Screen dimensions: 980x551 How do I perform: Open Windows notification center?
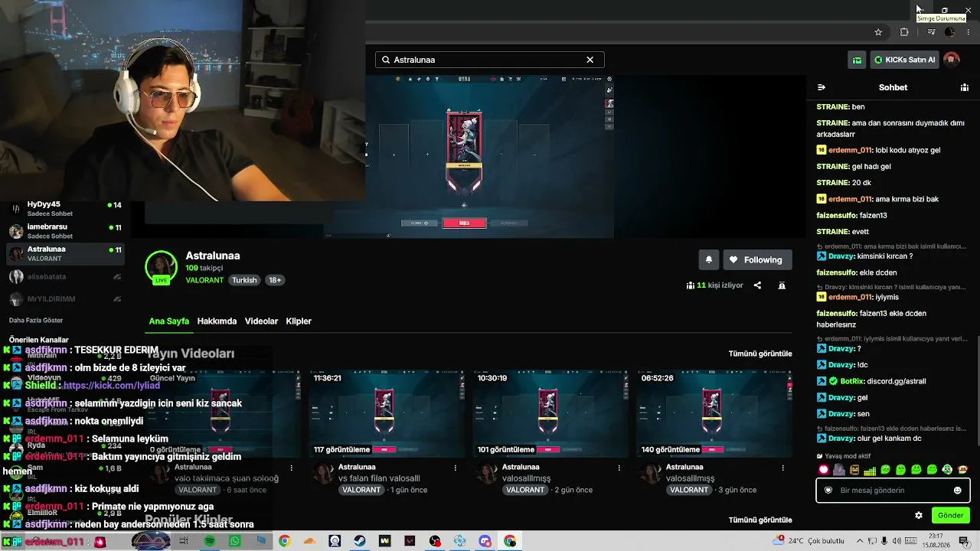[x=965, y=541]
